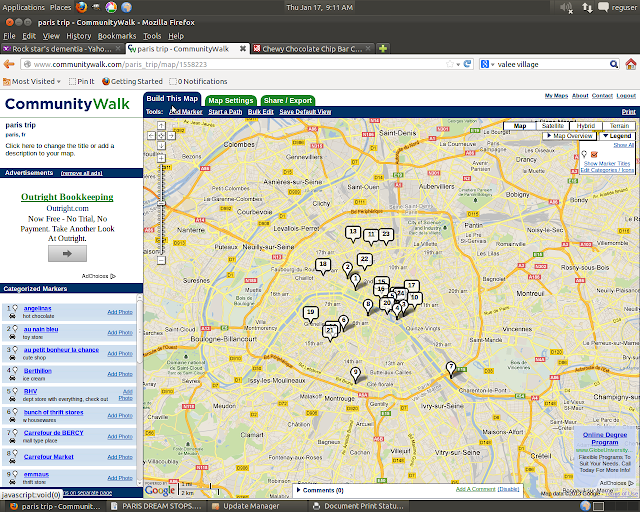Switch map view to Terrain
Screen dimensions: 640x512
pos(619,126)
